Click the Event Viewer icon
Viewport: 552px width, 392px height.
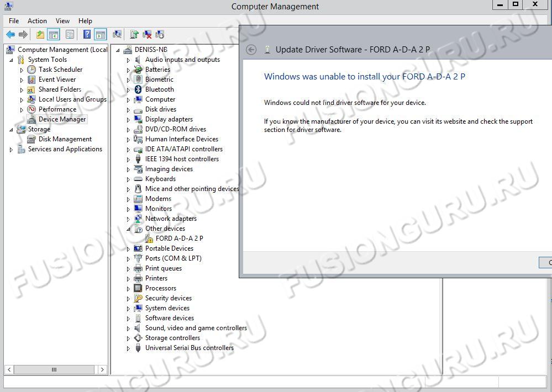pyautogui.click(x=31, y=80)
